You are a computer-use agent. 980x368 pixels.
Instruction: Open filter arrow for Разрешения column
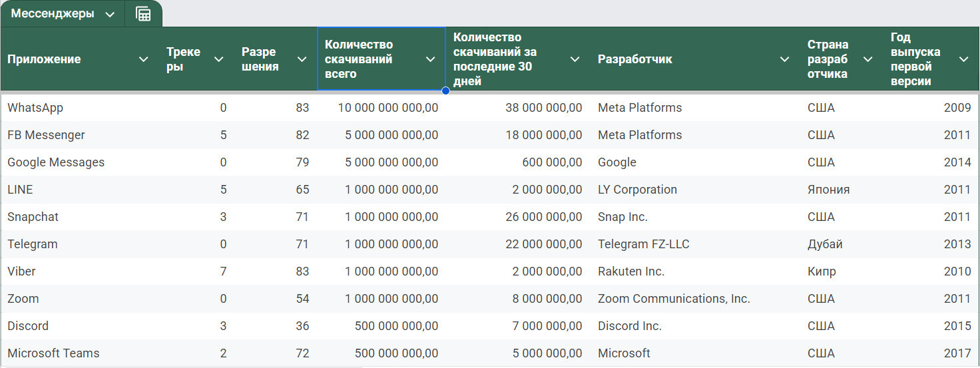click(x=302, y=59)
